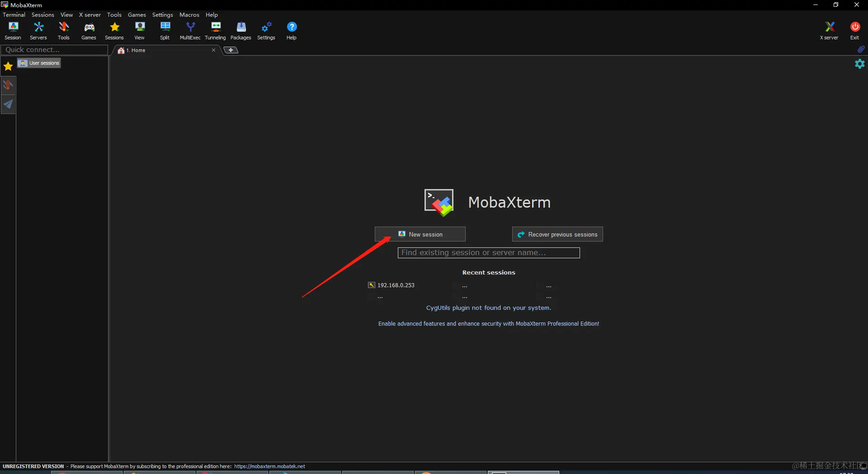Click the red Exit power icon
Screen dimensions: 868x474
855,31
